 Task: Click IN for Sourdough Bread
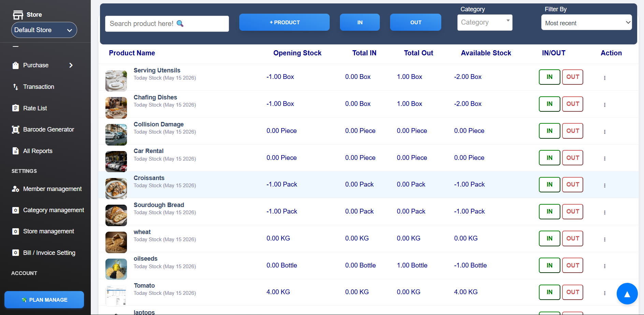(x=549, y=211)
